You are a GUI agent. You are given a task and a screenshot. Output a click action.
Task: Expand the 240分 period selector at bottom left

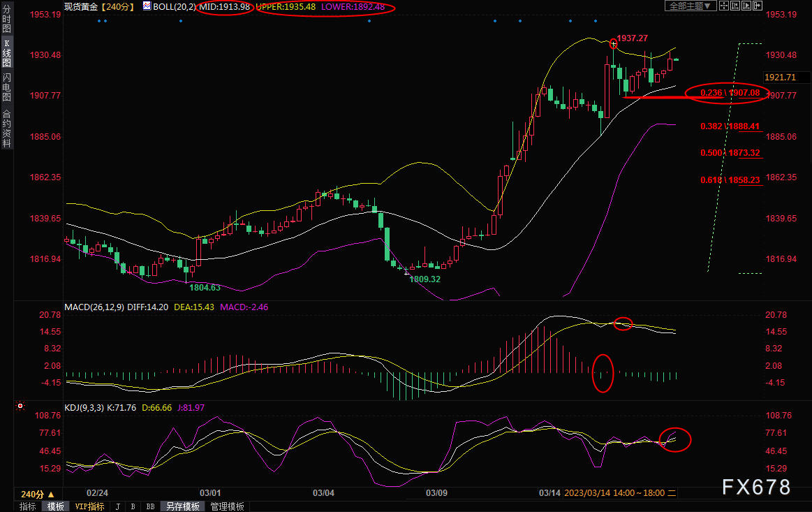(38, 493)
